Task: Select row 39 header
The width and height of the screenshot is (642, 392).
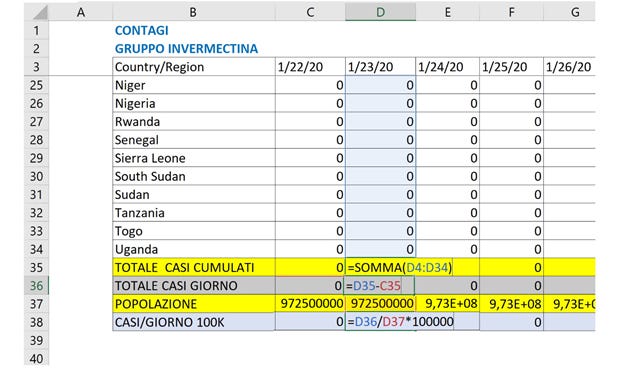Action: pos(36,340)
